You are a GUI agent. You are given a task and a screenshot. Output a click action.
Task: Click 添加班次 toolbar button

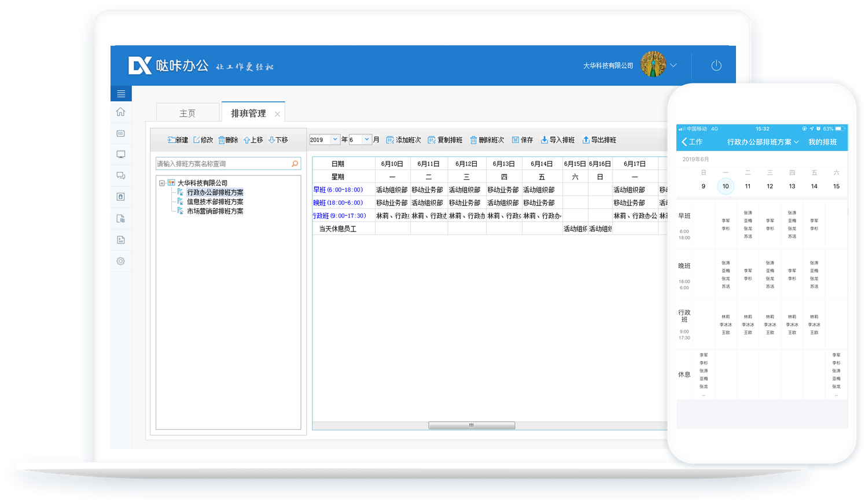(x=403, y=140)
